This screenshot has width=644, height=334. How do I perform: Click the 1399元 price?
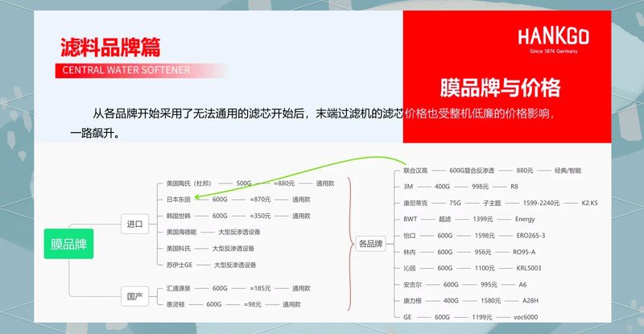pyautogui.click(x=482, y=219)
